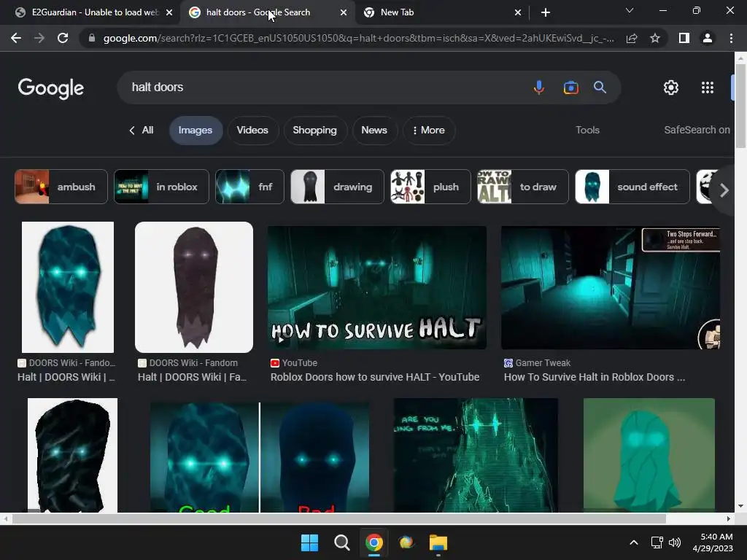The height and width of the screenshot is (560, 747).
Task: Switch to News results
Action: tap(374, 130)
